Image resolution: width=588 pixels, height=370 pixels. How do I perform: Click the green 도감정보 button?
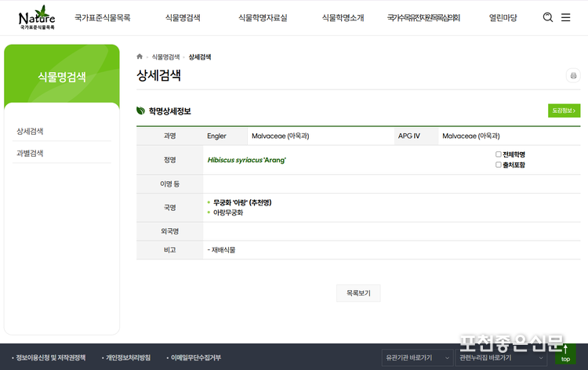(564, 111)
